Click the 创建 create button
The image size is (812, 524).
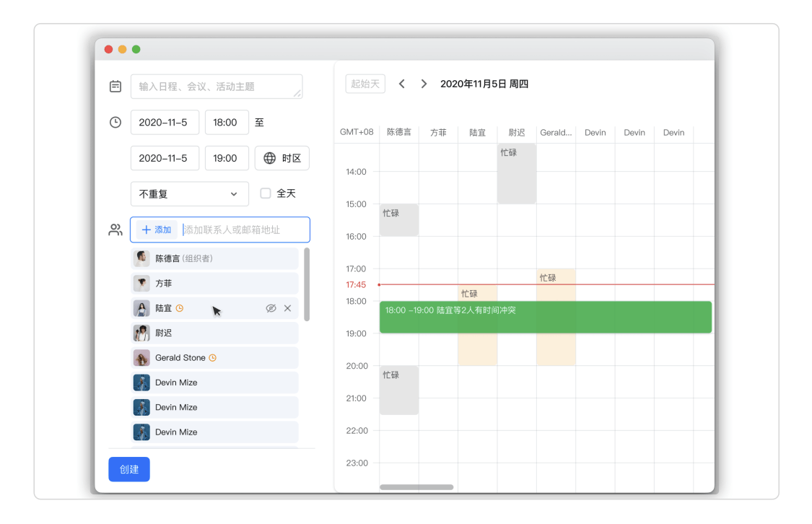pos(129,469)
